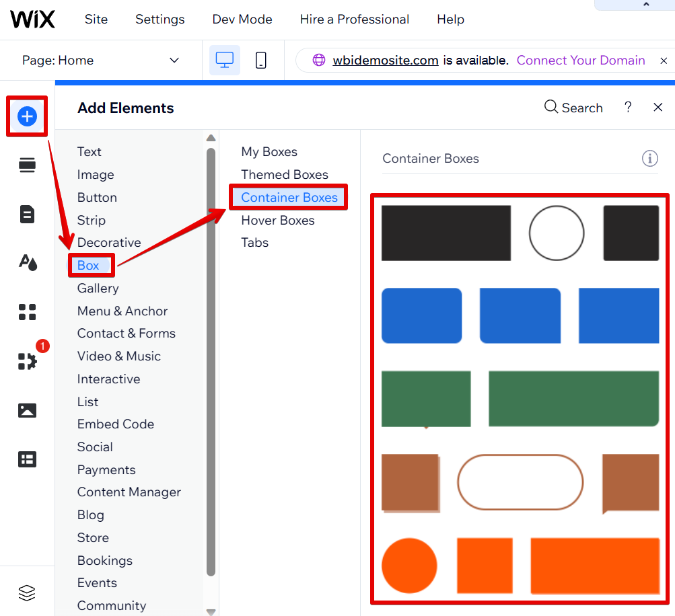This screenshot has height=616, width=675.
Task: Click the info icon beside Container Boxes
Action: click(x=649, y=159)
